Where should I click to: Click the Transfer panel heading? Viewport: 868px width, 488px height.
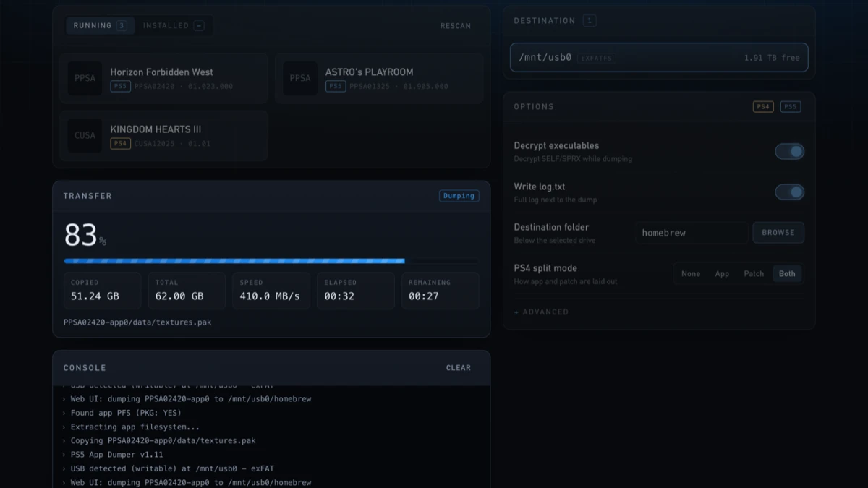point(88,196)
